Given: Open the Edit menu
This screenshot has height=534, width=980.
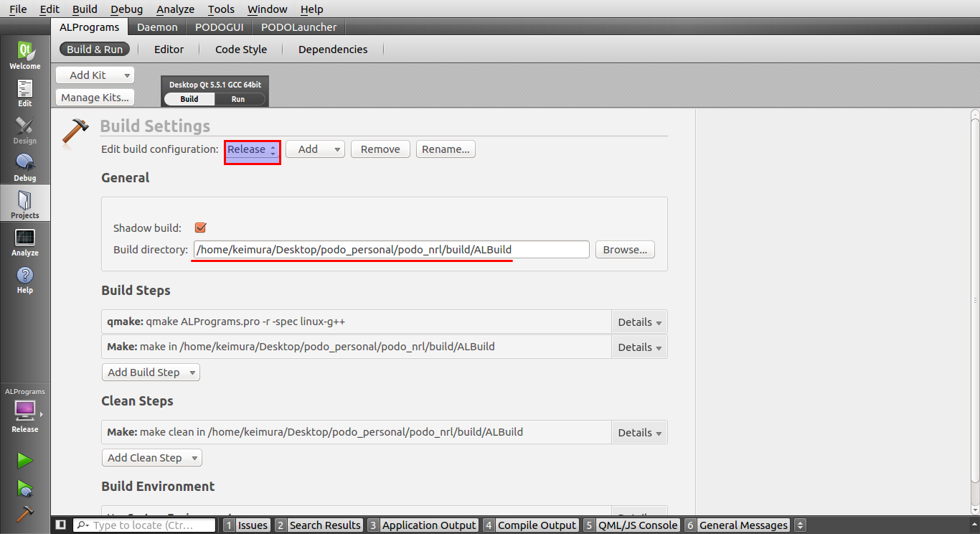Looking at the screenshot, I should coord(50,9).
